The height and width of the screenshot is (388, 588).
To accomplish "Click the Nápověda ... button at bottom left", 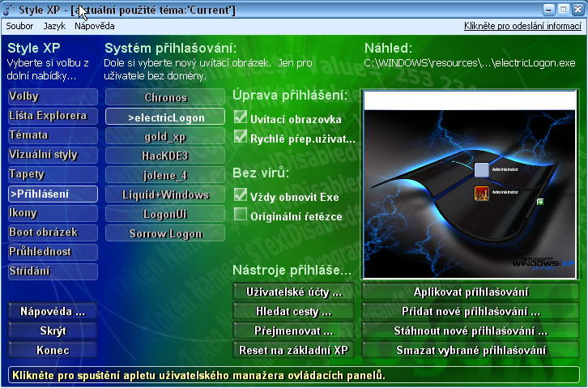I will tap(53, 312).
